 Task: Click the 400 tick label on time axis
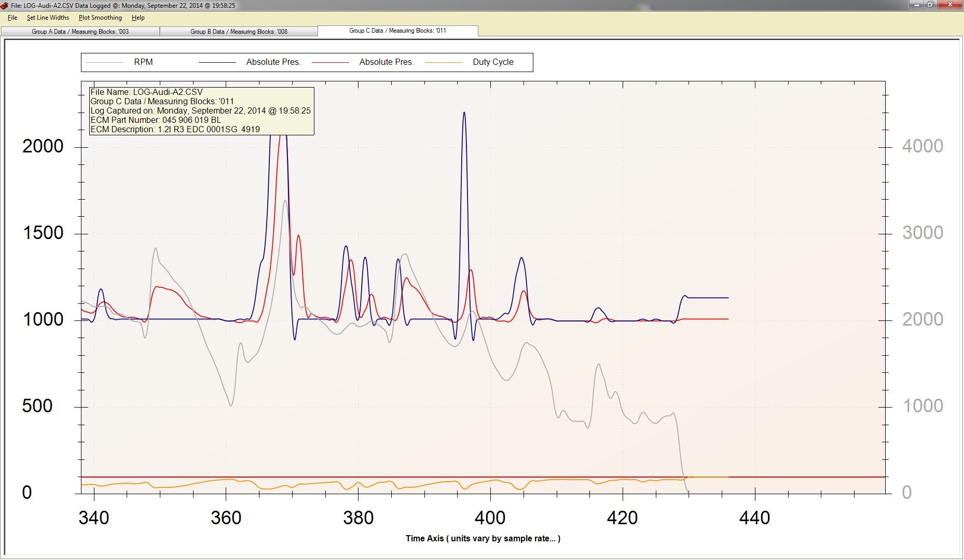click(490, 517)
